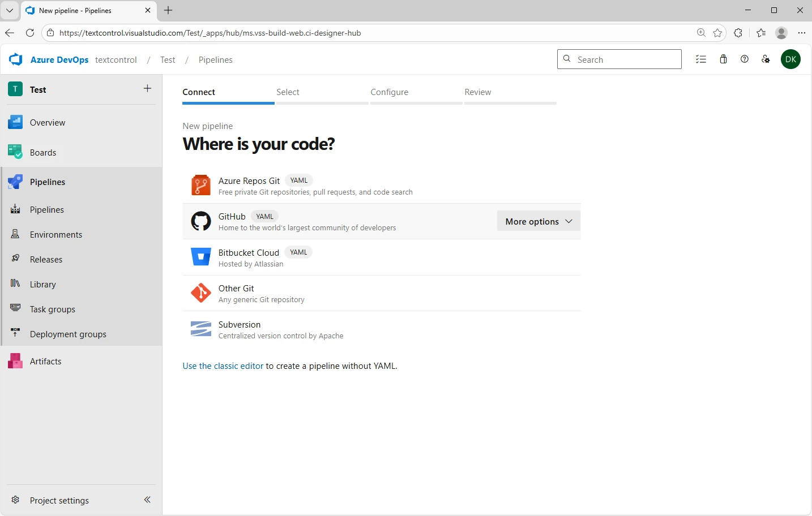Select GitHub as the code source
This screenshot has width=812, height=516.
coord(232,216)
